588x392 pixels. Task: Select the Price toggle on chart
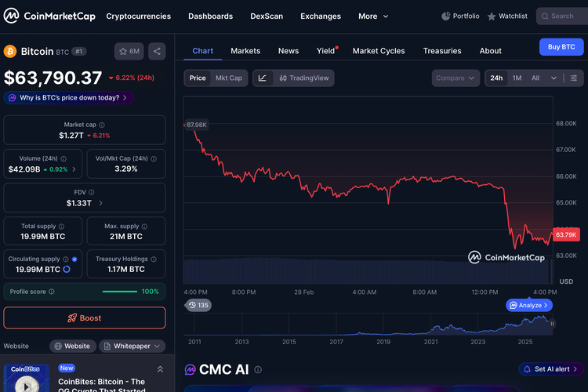tap(198, 78)
